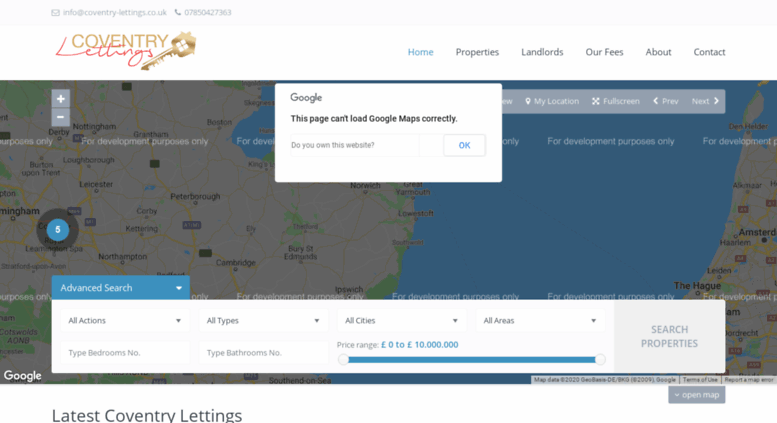This screenshot has width=777, height=423.
Task: Zoom out the map with minus button
Action: [x=60, y=117]
